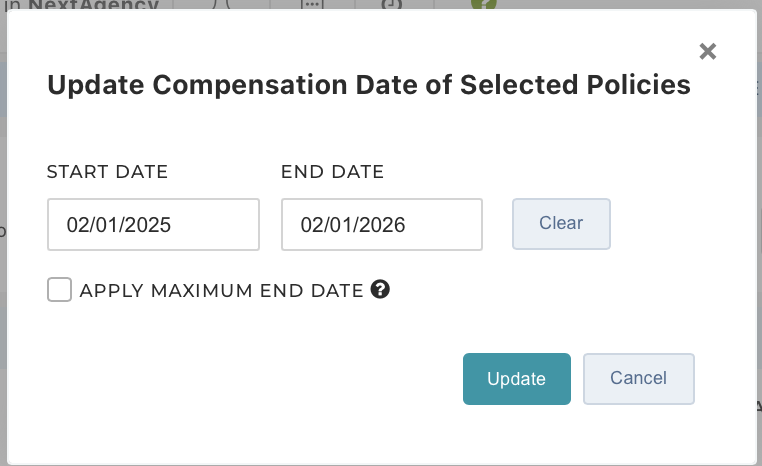Open the End Date picker dropdown

point(381,224)
